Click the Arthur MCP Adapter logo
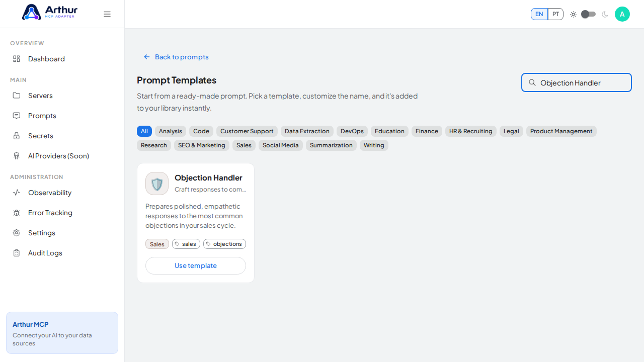This screenshot has height=362, width=644. pyautogui.click(x=50, y=12)
